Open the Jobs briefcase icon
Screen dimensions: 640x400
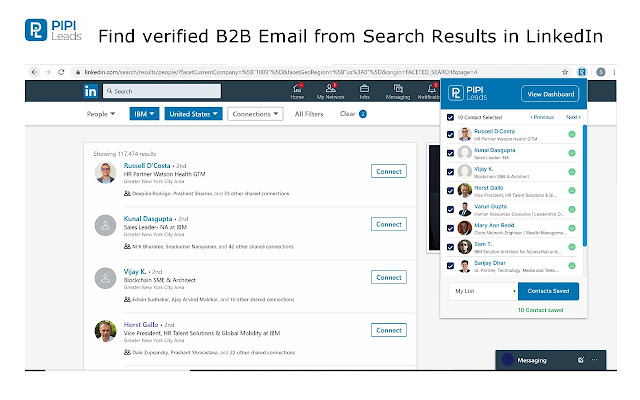[x=364, y=89]
